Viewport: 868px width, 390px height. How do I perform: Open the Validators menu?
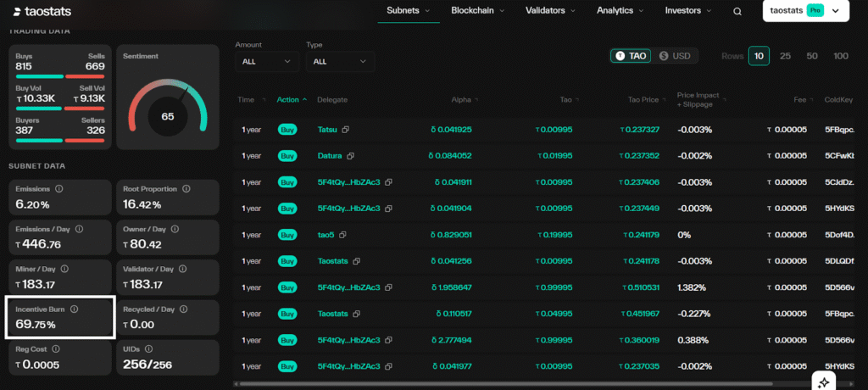point(551,11)
